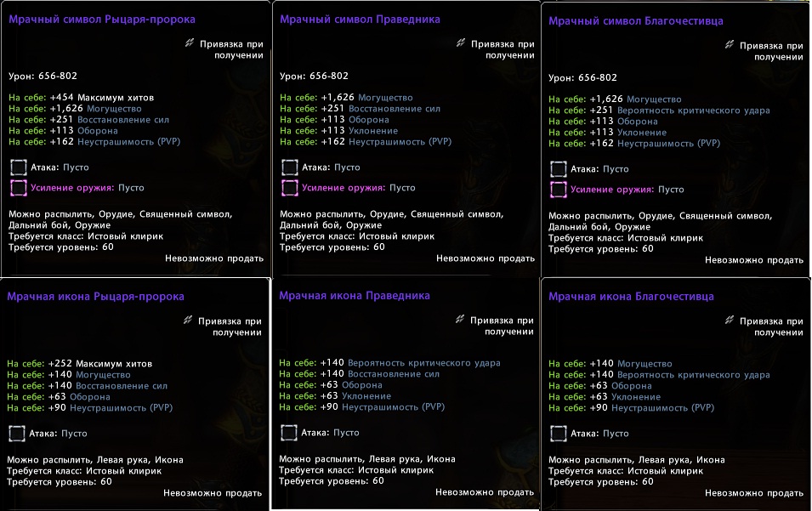This screenshot has width=812, height=511.
Task: Click empty Атака slot in Мрачный символ Благочестивца
Action: (559, 169)
